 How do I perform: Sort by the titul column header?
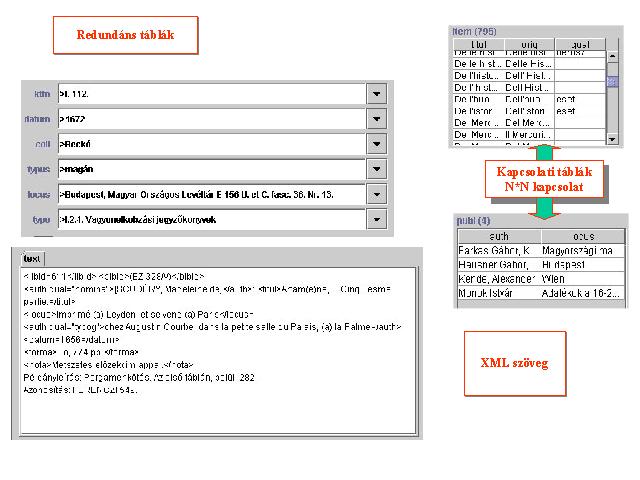479,44
